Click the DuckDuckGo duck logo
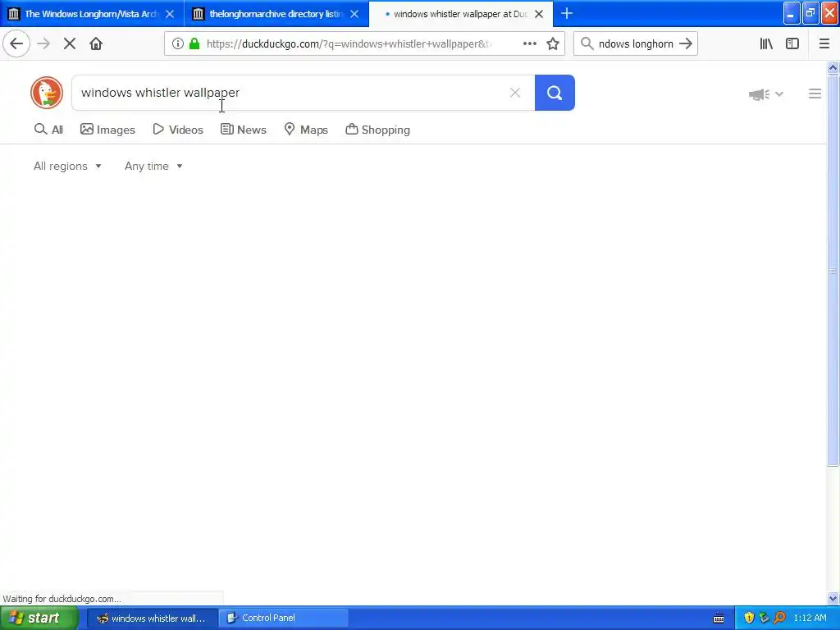The width and height of the screenshot is (840, 630). (x=47, y=93)
